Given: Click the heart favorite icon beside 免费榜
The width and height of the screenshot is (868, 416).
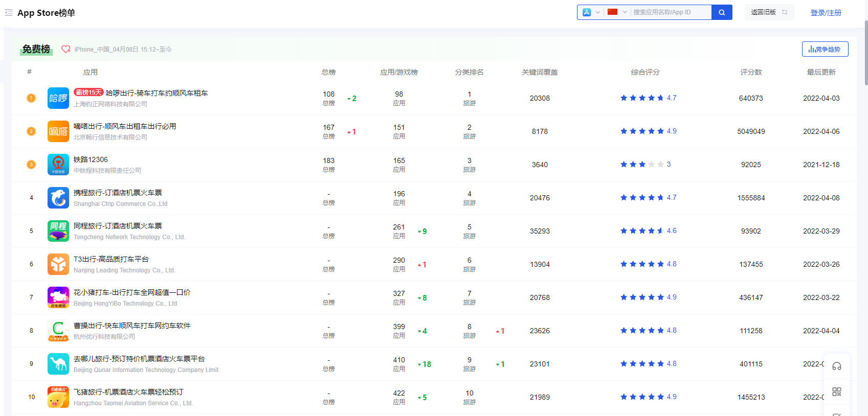Looking at the screenshot, I should [65, 49].
